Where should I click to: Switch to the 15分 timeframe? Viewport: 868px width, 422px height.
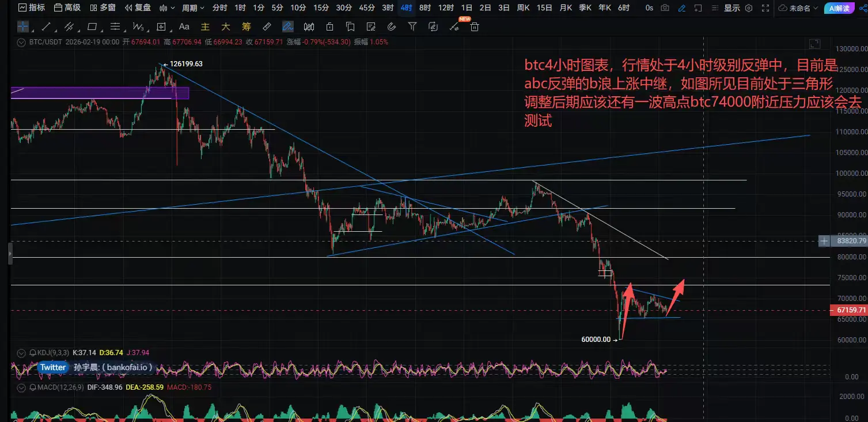(321, 8)
